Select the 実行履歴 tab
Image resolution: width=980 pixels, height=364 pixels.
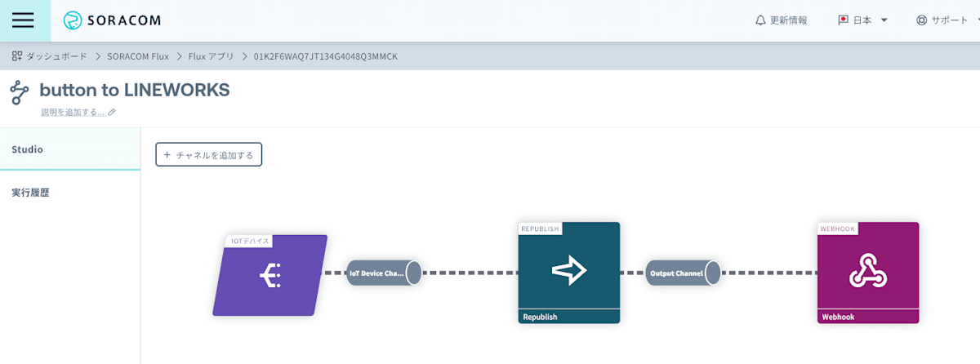pyautogui.click(x=70, y=193)
